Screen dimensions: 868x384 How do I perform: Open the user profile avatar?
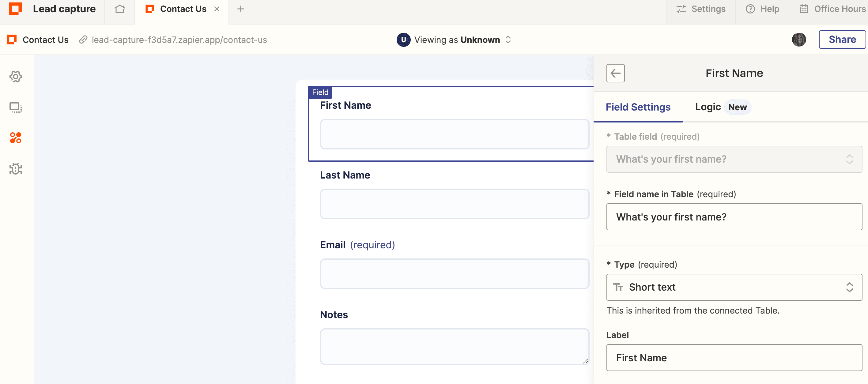click(x=798, y=40)
